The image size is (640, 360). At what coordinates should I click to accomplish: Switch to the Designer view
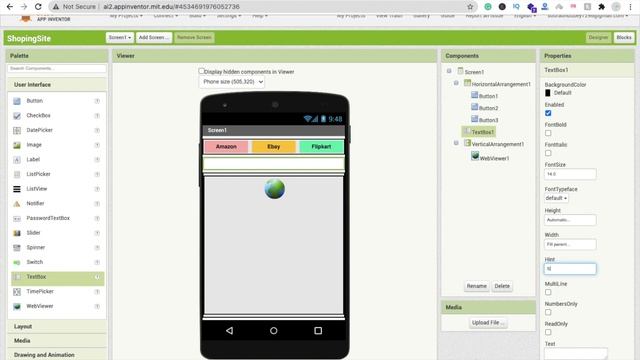click(x=598, y=38)
